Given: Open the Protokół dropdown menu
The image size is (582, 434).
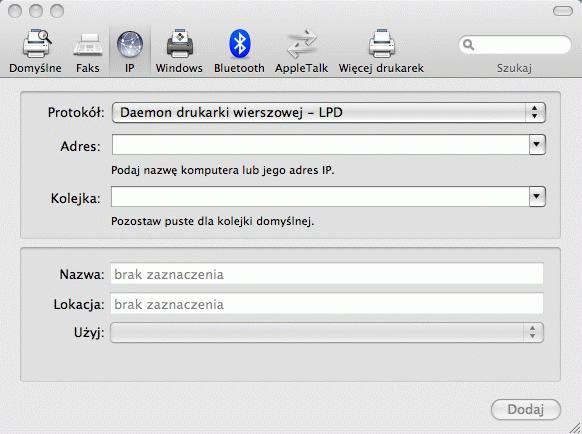Looking at the screenshot, I should tap(329, 112).
